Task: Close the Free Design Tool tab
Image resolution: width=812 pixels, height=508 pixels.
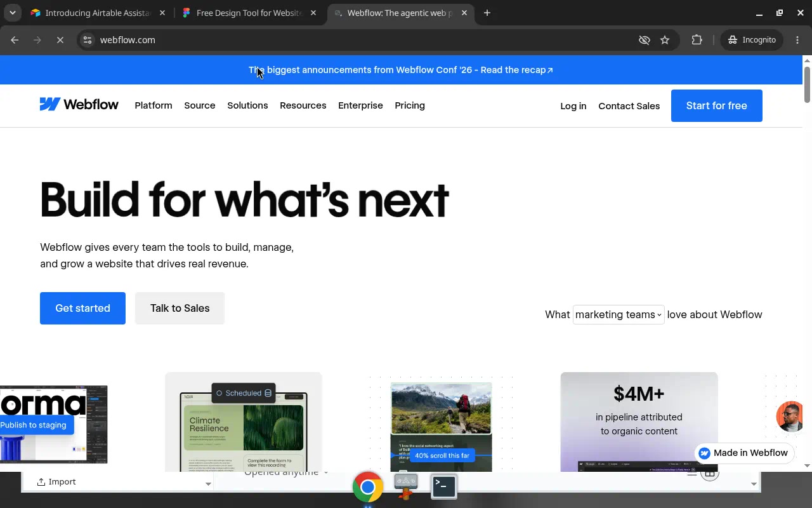Action: coord(313,13)
